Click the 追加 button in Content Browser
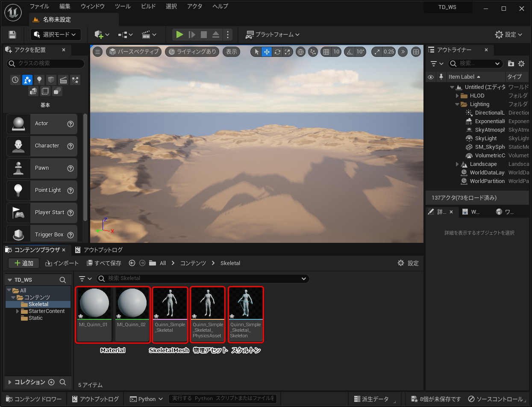The width and height of the screenshot is (532, 407). (x=24, y=263)
